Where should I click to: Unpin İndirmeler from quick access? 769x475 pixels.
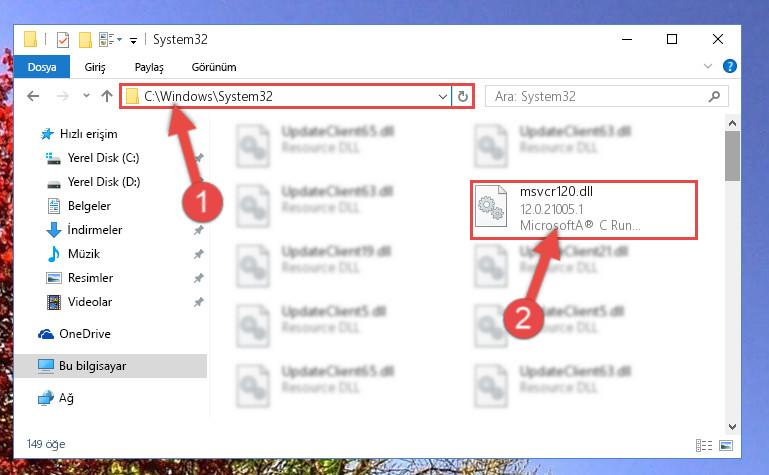pos(198,230)
